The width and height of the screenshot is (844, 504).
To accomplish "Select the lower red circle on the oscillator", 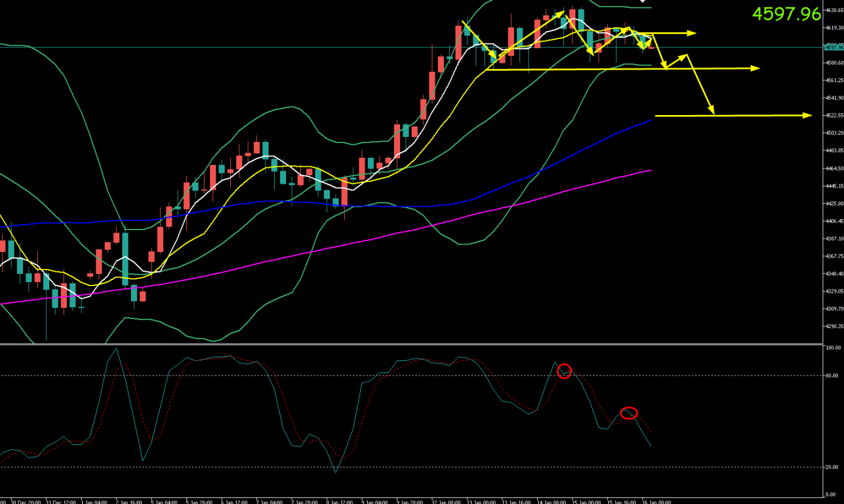I will [x=629, y=413].
